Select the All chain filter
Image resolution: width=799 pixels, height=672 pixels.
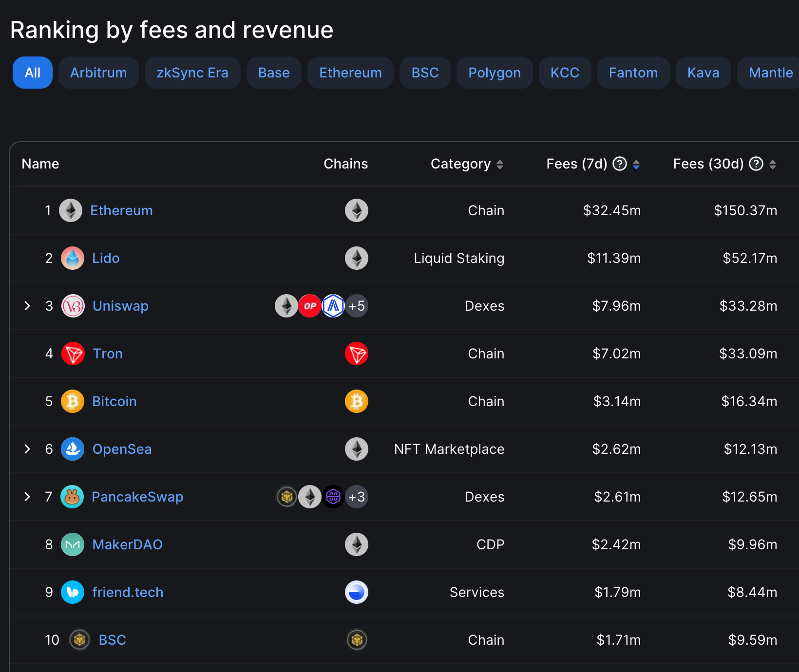click(33, 73)
